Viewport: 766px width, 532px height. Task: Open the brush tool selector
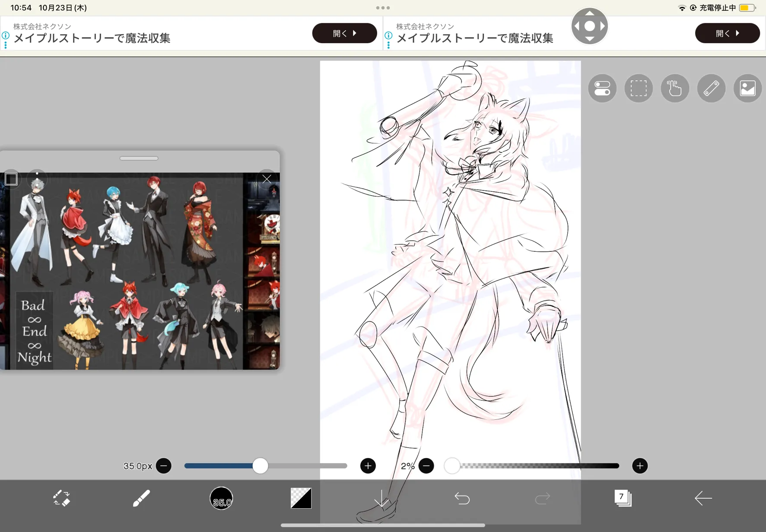point(141,498)
